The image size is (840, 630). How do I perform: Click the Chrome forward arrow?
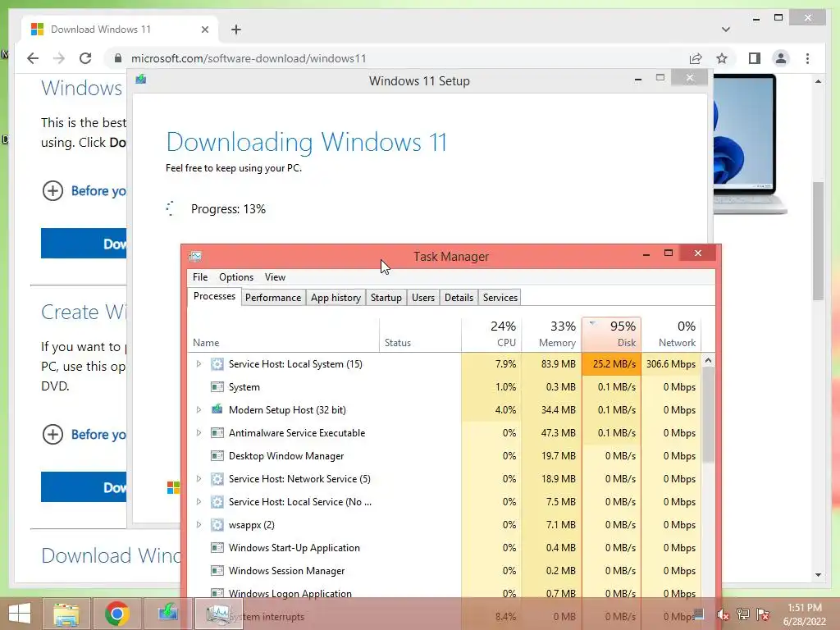click(x=59, y=58)
